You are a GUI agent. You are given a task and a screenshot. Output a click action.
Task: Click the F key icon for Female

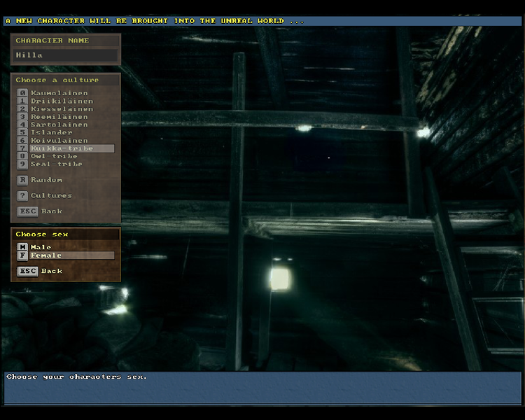click(x=22, y=255)
